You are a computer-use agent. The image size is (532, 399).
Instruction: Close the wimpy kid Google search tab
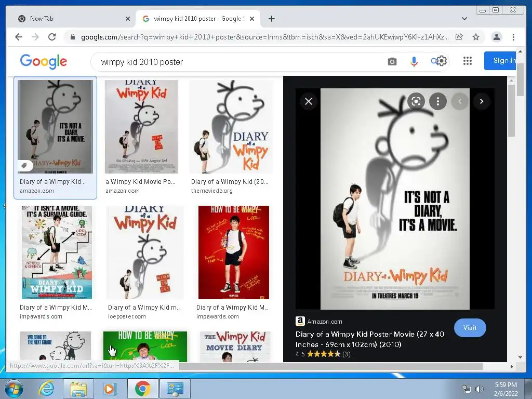252,19
